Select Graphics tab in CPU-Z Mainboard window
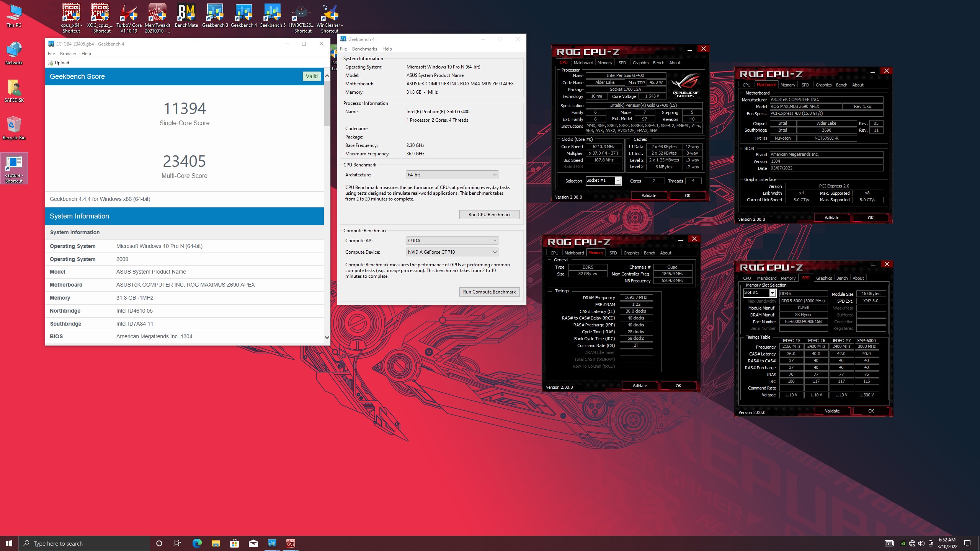980x551 pixels. click(823, 85)
